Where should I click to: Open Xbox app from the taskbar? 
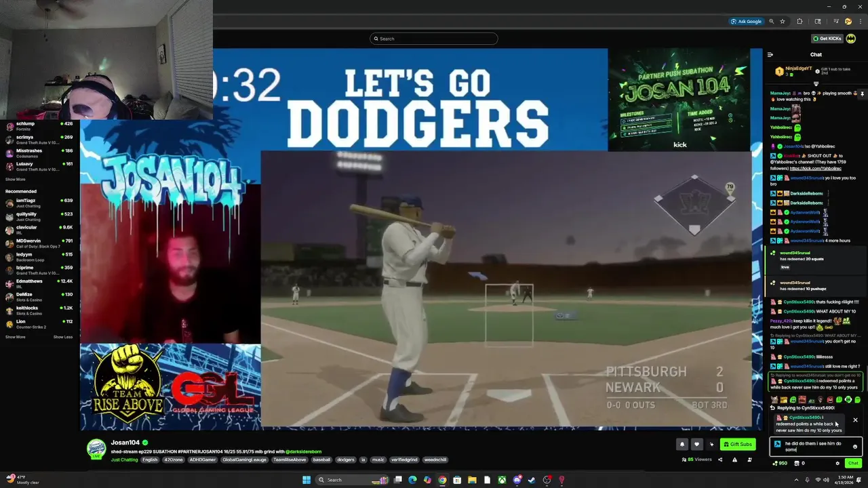coord(502,480)
